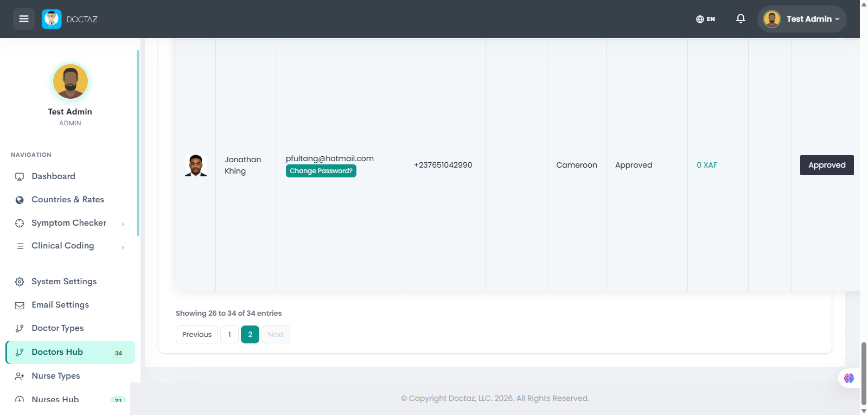Open the EN language selector
The height and width of the screenshot is (415, 868).
705,19
